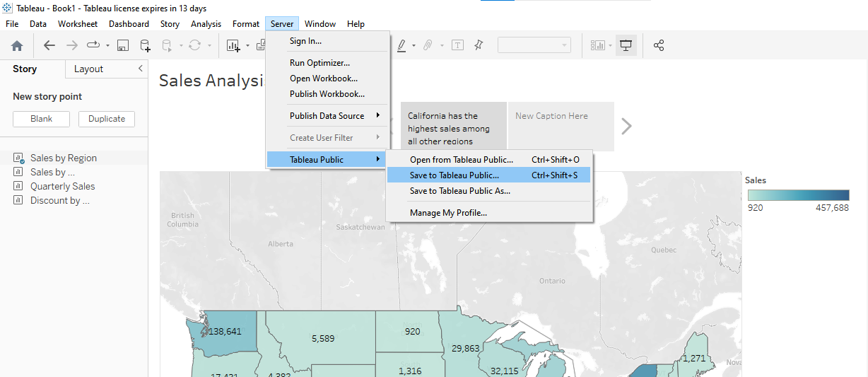868x377 pixels.
Task: Select Sales by Region sheet
Action: point(64,158)
